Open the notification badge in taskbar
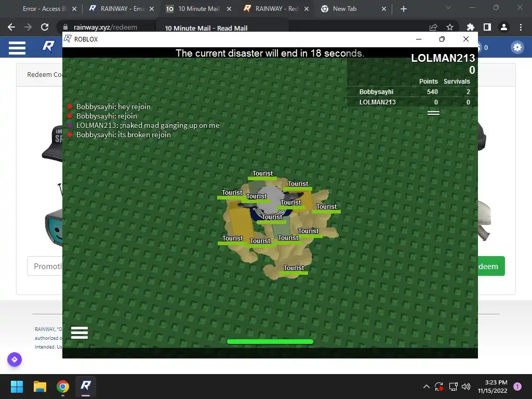This screenshot has width=532, height=399. (x=517, y=387)
